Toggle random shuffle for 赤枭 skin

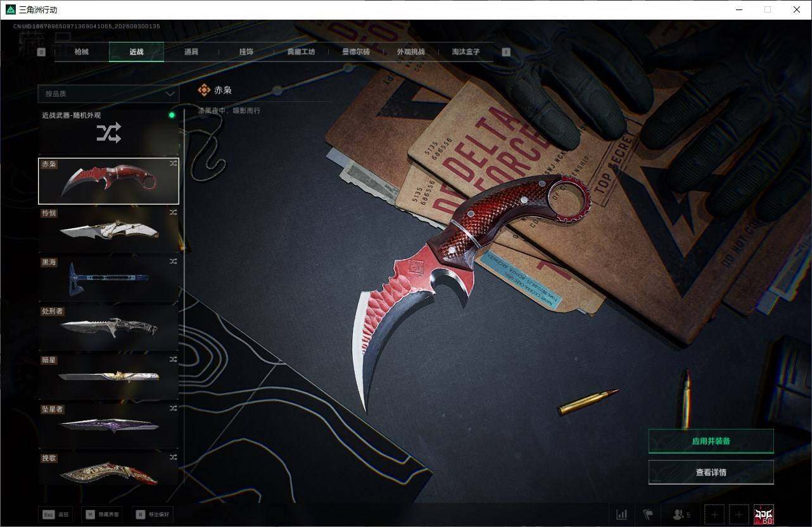point(173,163)
